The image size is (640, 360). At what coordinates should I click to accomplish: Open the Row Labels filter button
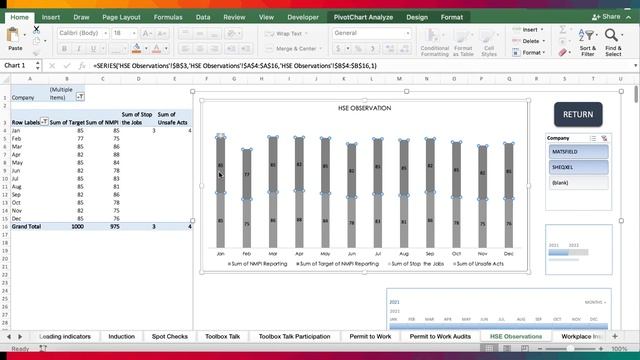pyautogui.click(x=44, y=121)
